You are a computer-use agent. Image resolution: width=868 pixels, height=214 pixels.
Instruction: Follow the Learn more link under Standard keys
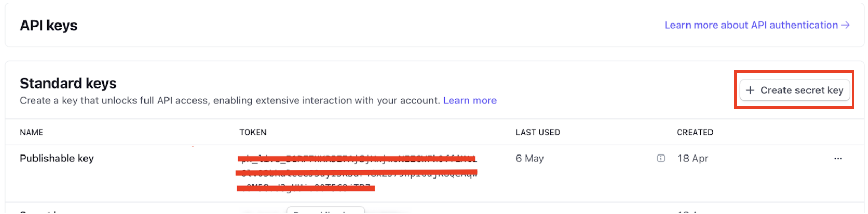click(469, 100)
